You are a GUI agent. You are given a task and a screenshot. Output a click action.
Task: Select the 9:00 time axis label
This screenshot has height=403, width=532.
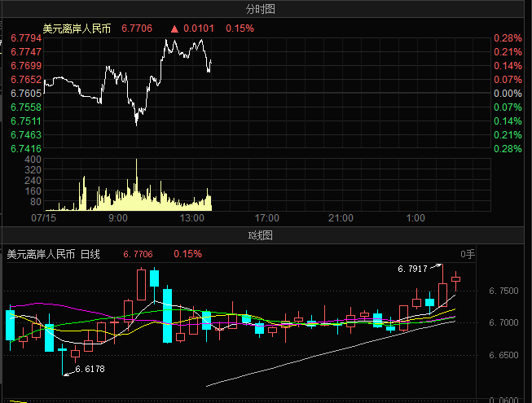pos(117,218)
